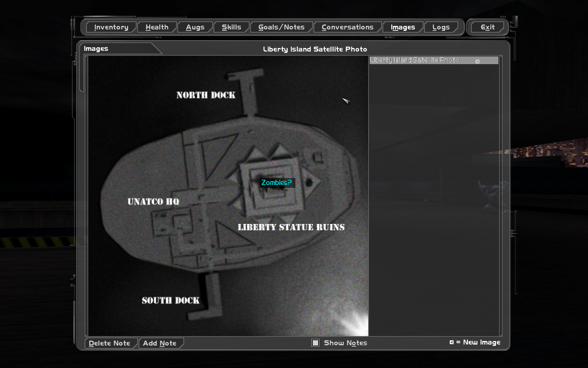Viewport: 588px width, 368px height.
Task: Click the LIBERTY STATUE RUINS label
Action: (x=291, y=227)
